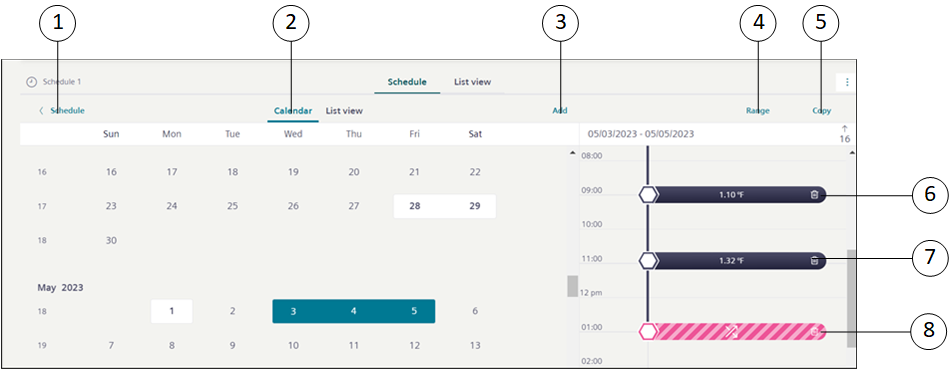Click the hexagon marker at 09:00
Image resolution: width=950 pixels, height=370 pixels.
point(648,194)
